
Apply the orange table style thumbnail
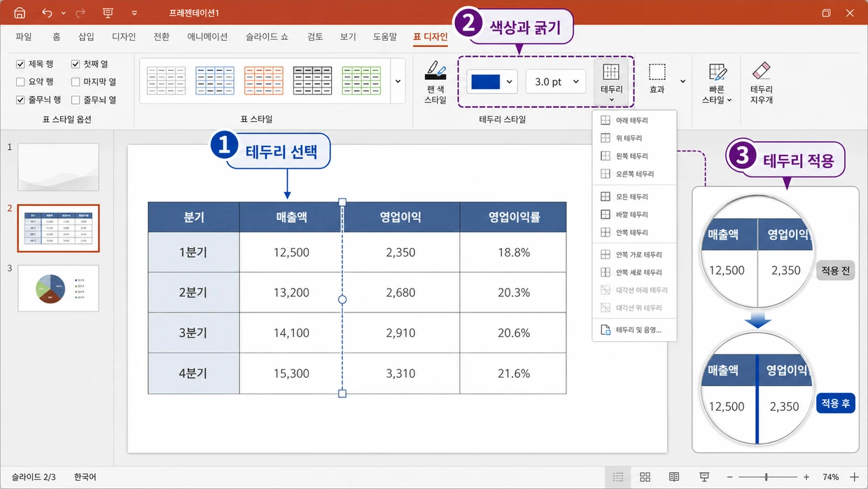(264, 81)
